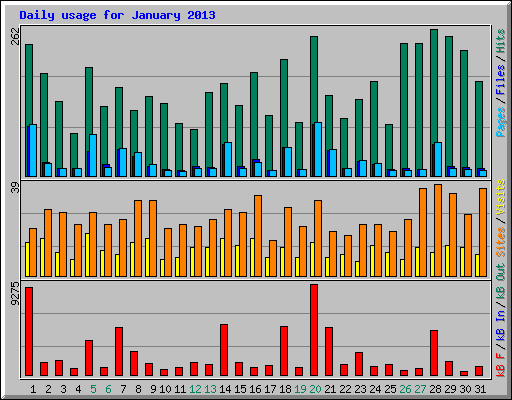The width and height of the screenshot is (512, 400).
Task: Click green weekend day label 5
Action: click(x=93, y=389)
